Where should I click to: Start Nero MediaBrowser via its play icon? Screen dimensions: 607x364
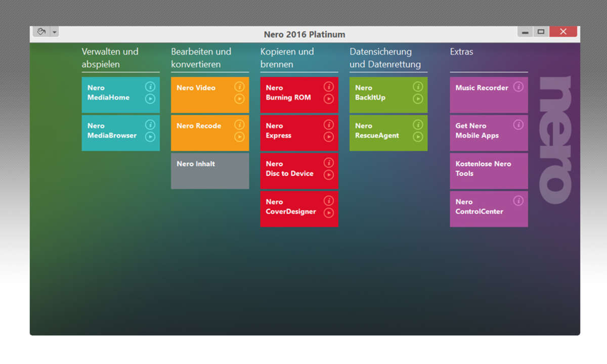(150, 136)
